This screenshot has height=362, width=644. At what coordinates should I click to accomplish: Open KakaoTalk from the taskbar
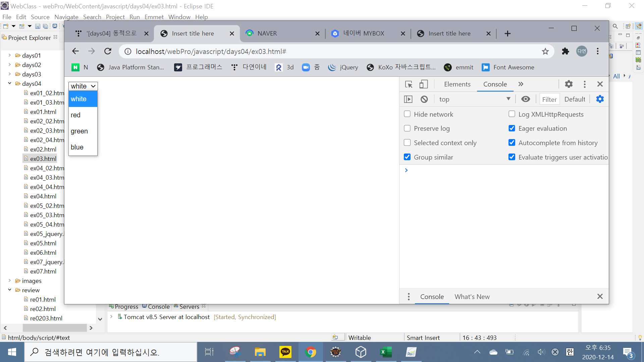[x=285, y=352]
